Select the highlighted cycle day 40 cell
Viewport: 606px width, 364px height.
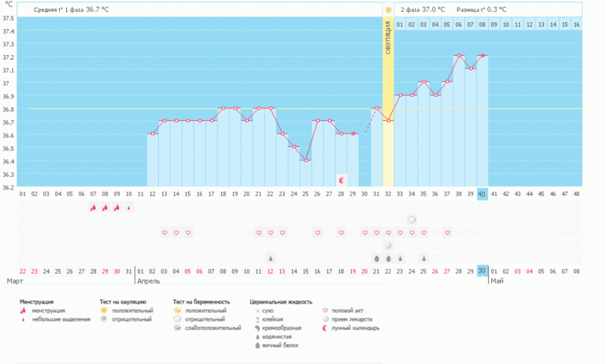[x=482, y=193]
